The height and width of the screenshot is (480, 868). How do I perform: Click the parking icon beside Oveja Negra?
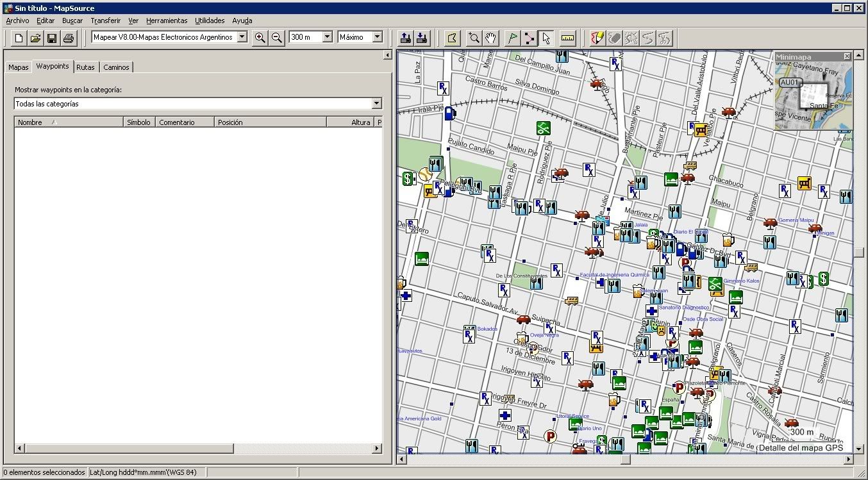pos(532,348)
